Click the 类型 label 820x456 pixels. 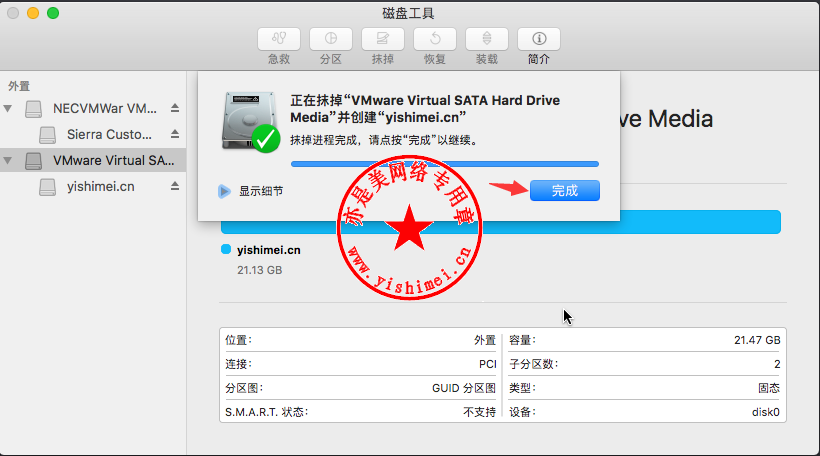pyautogui.click(x=522, y=388)
